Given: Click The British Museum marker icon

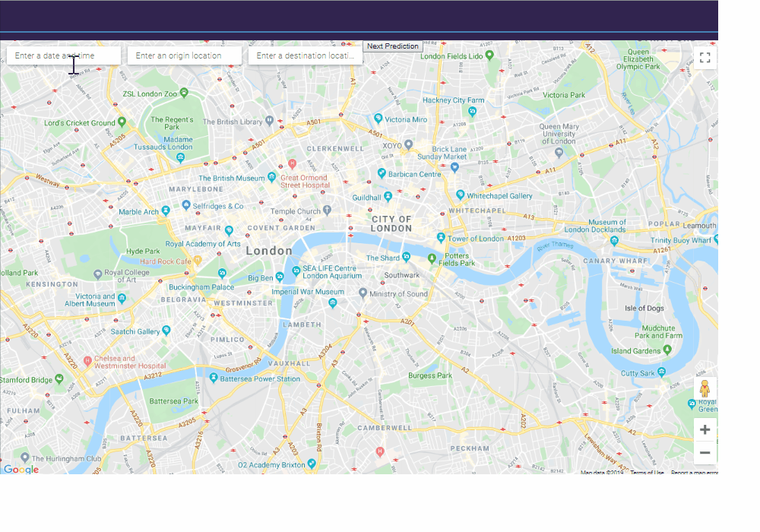Looking at the screenshot, I should tap(272, 177).
